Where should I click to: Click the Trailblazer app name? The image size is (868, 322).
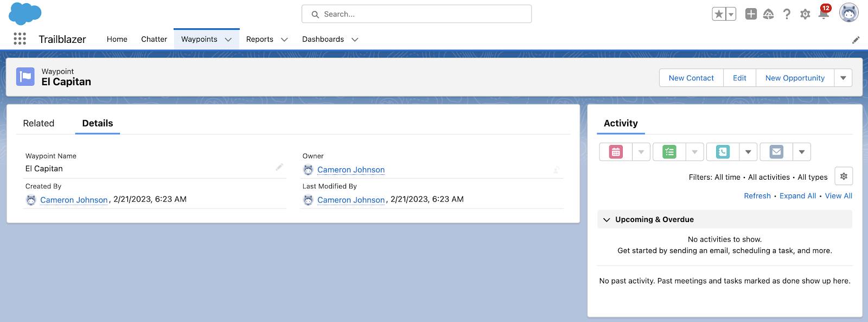click(62, 39)
